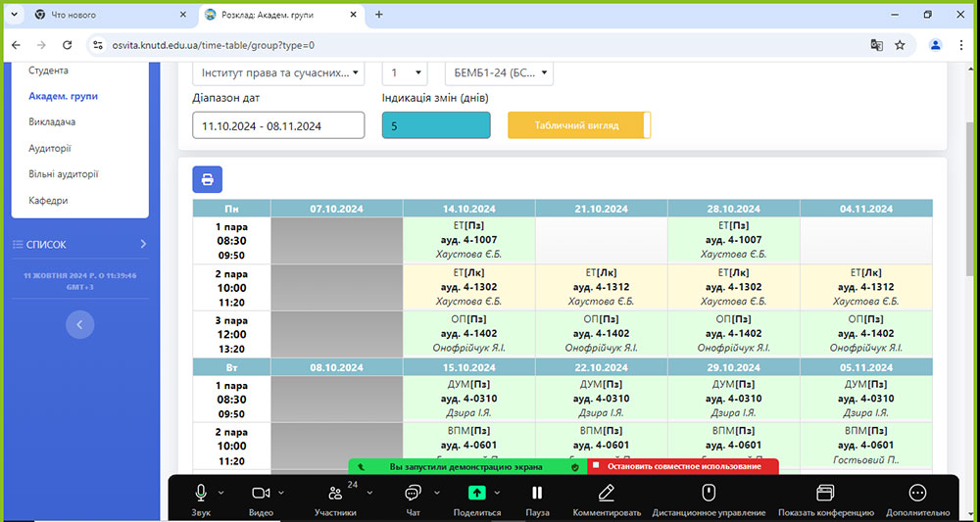Click the browser address bar URL
This screenshot has height=522, width=980.
[x=213, y=45]
